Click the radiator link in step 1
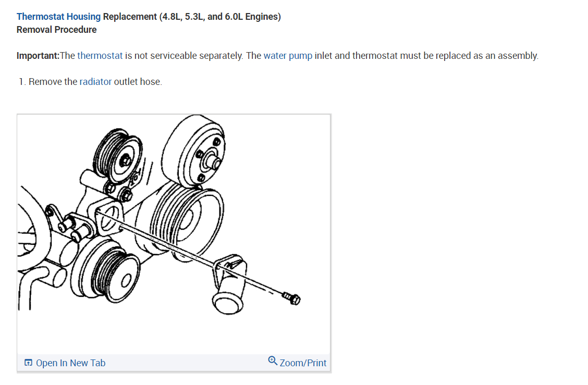The width and height of the screenshot is (588, 385). 95,82
